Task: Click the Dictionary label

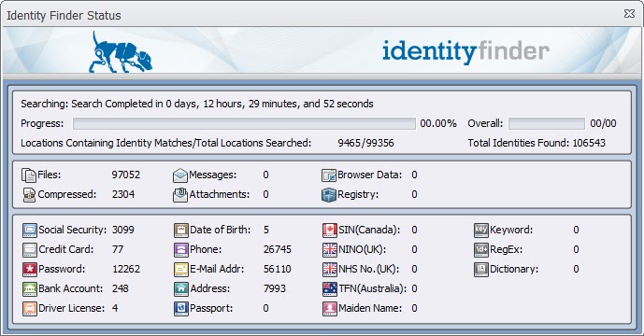Action: [x=514, y=269]
